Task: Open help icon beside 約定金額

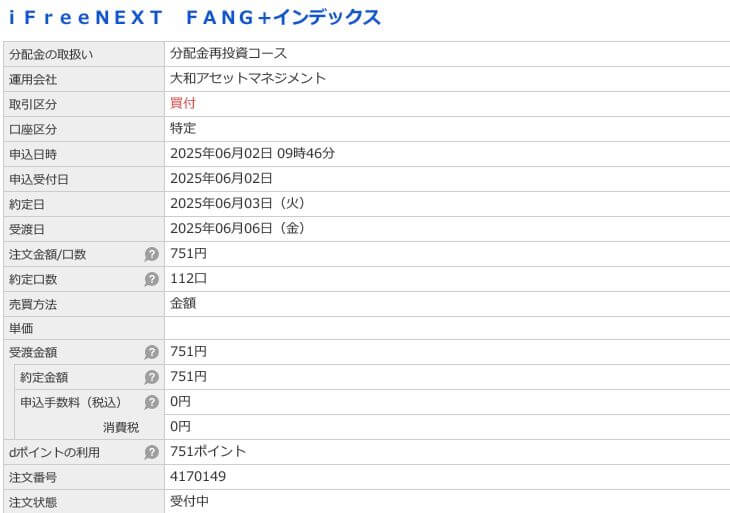Action: coord(152,377)
